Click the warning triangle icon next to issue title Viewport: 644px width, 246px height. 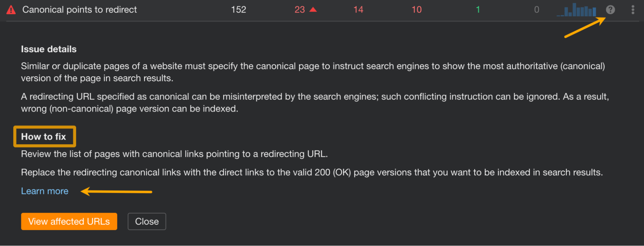[x=11, y=10]
